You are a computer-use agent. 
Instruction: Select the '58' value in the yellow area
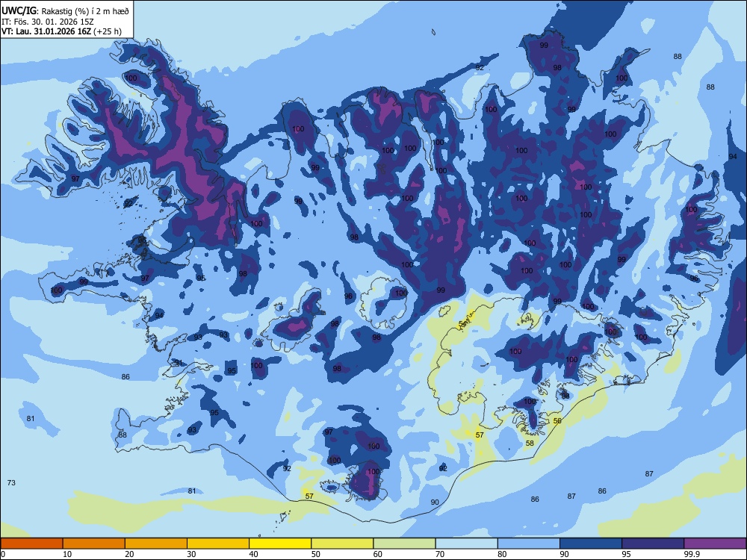coord(530,443)
